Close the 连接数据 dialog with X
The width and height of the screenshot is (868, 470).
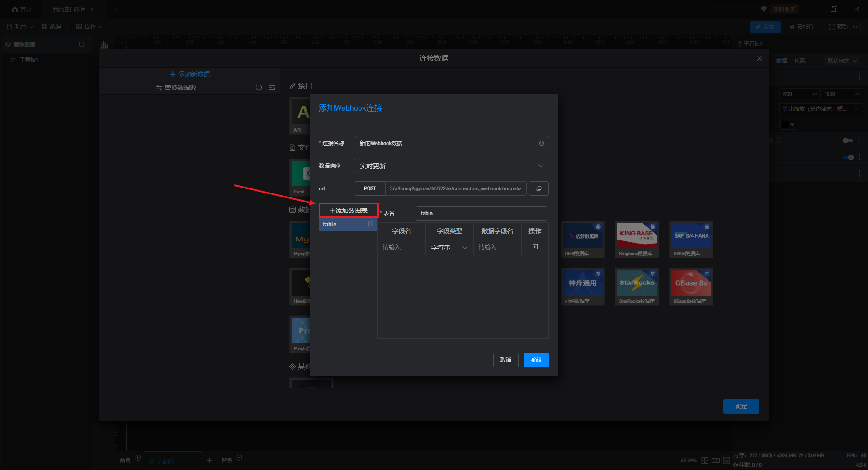[x=759, y=58]
